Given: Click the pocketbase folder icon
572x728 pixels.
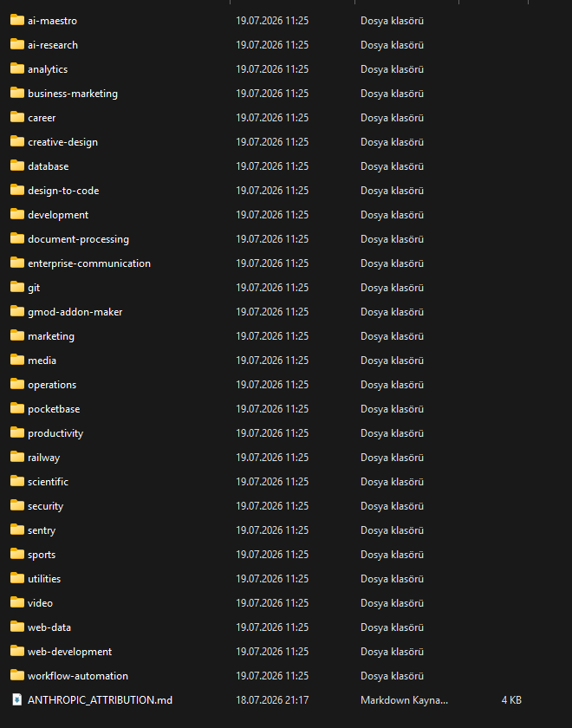Looking at the screenshot, I should 17,408.
